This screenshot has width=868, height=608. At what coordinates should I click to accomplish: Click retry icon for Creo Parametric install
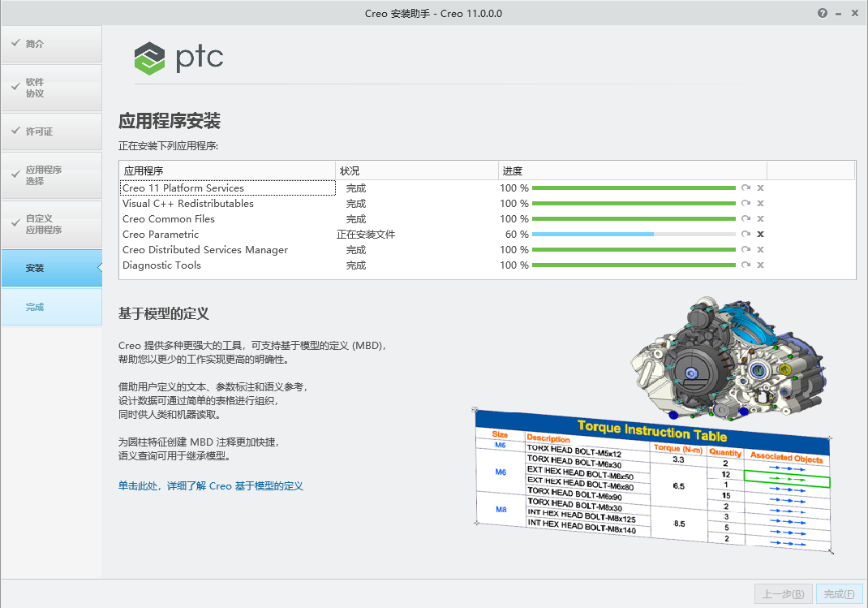tap(746, 235)
